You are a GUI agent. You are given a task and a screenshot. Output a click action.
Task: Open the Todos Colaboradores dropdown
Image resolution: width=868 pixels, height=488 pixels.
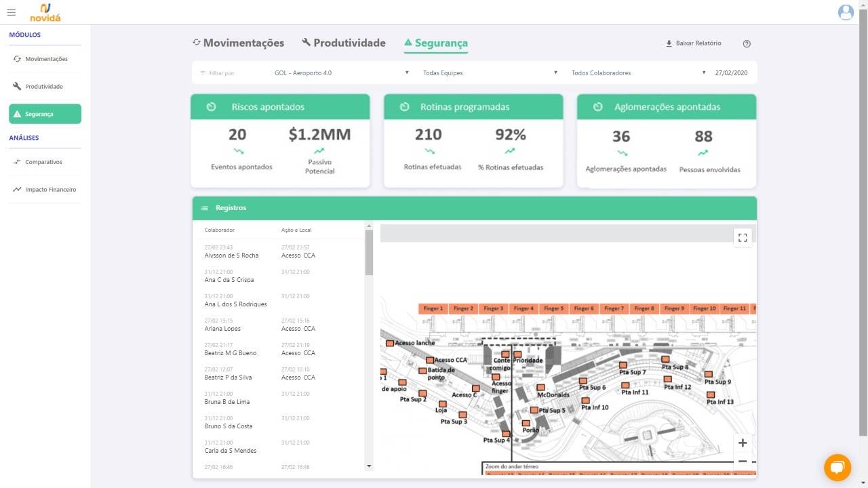(637, 73)
